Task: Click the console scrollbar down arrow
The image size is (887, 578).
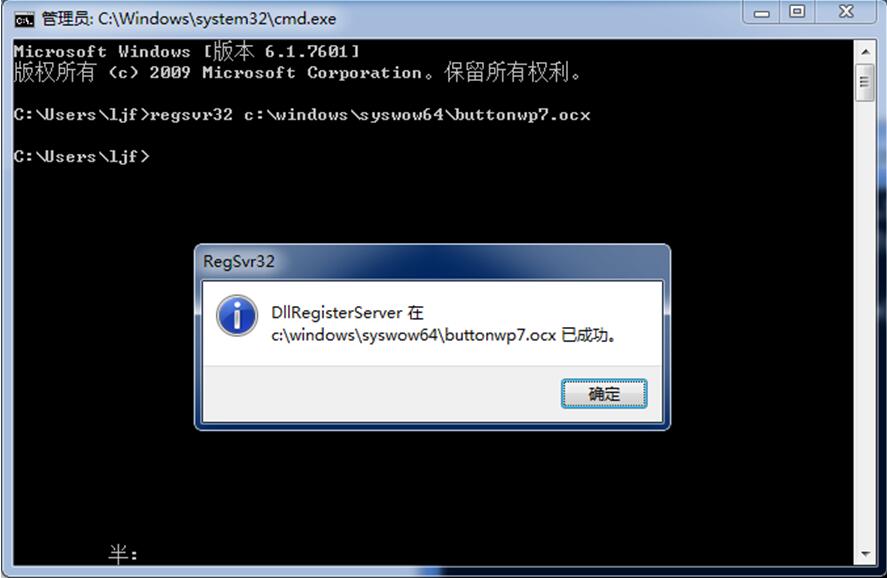Action: point(865,554)
